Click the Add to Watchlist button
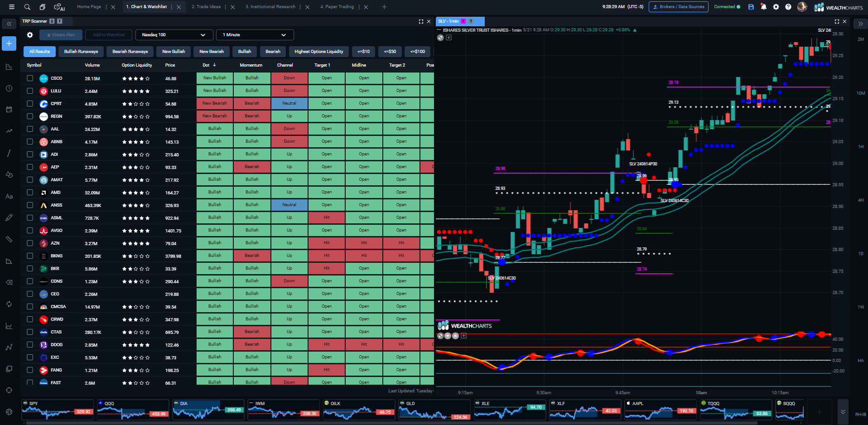 109,35
